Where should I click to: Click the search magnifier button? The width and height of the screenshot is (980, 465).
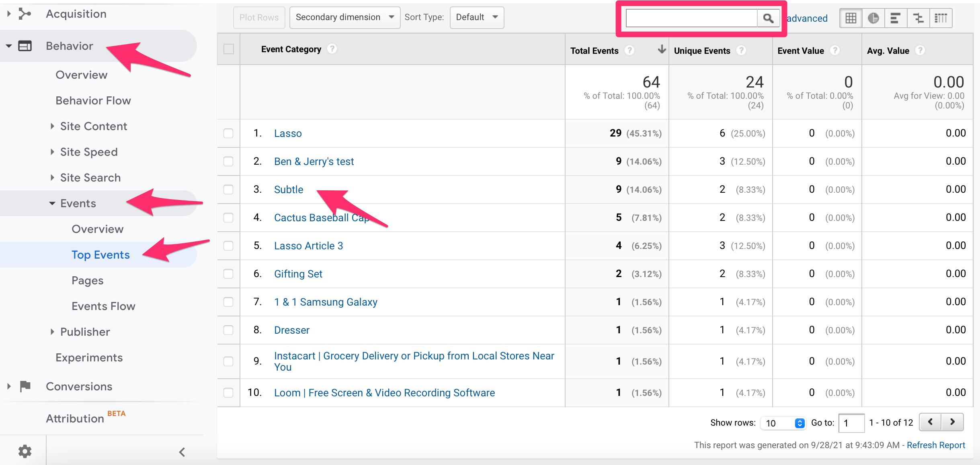point(768,18)
